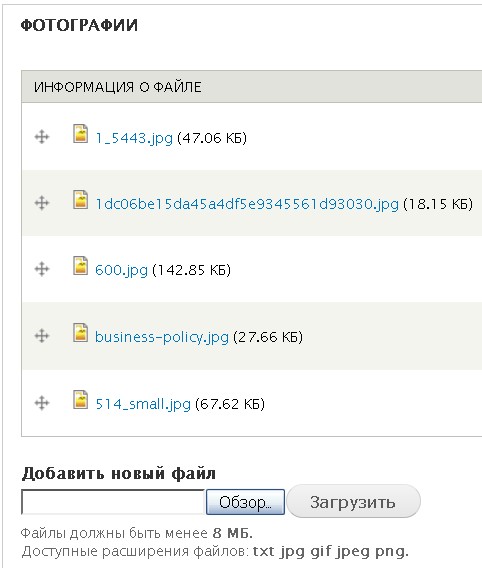
Task: Click the file icon of 1dc06be15da45a4df5e9345561d93030.jpg
Action: coord(80,200)
